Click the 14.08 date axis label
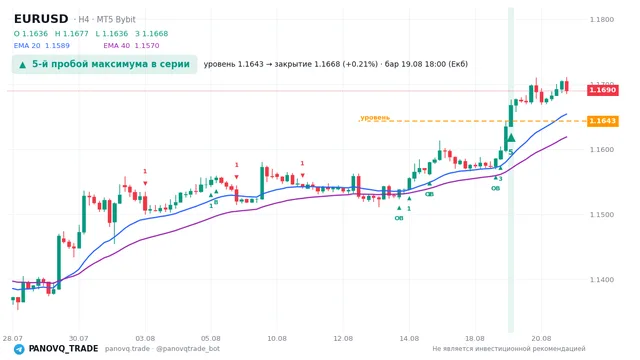Image resolution: width=640 pixels, height=360 pixels. (x=409, y=338)
